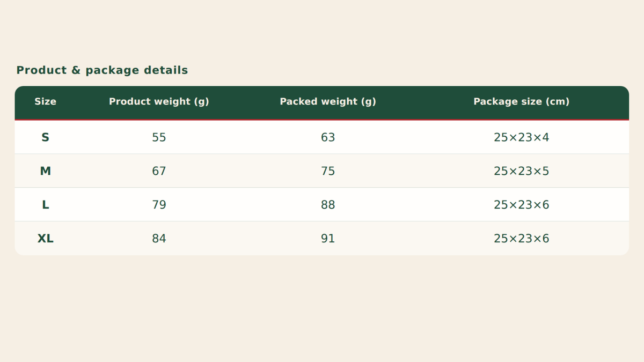This screenshot has width=644, height=362.
Task: Select packed weight value 88
Action: point(328,205)
